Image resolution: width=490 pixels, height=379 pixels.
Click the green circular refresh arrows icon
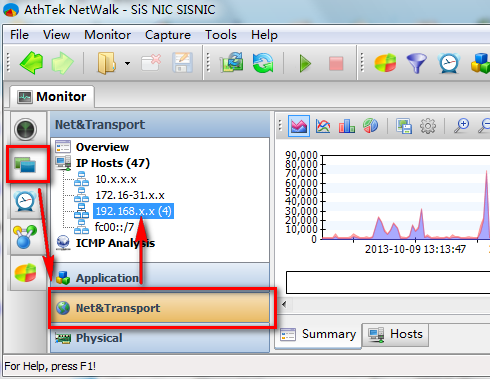click(263, 63)
